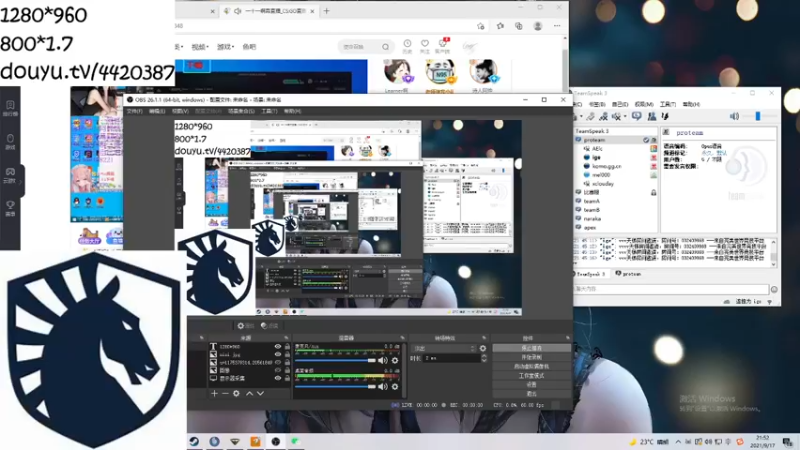The width and height of the screenshot is (800, 450).
Task: Mute the microphone/Aux mixer speaker icon
Action: [383, 360]
